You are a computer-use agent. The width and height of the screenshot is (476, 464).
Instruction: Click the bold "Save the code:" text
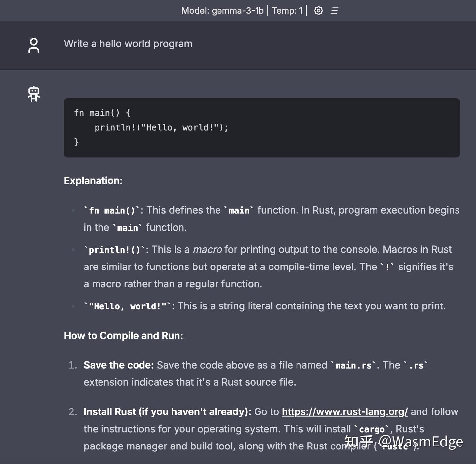click(119, 365)
